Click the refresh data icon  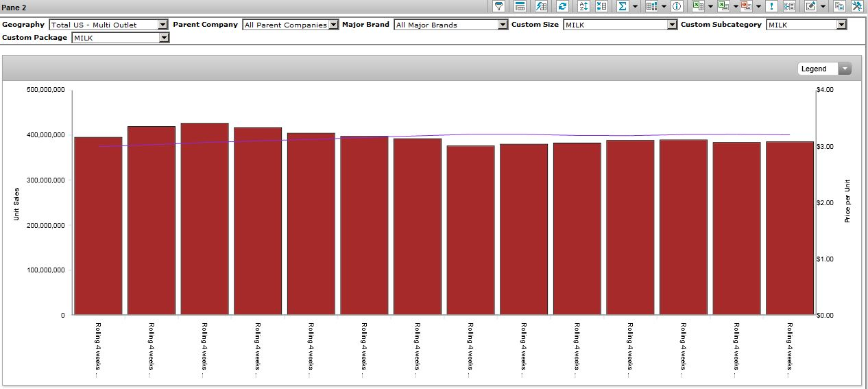pyautogui.click(x=562, y=6)
